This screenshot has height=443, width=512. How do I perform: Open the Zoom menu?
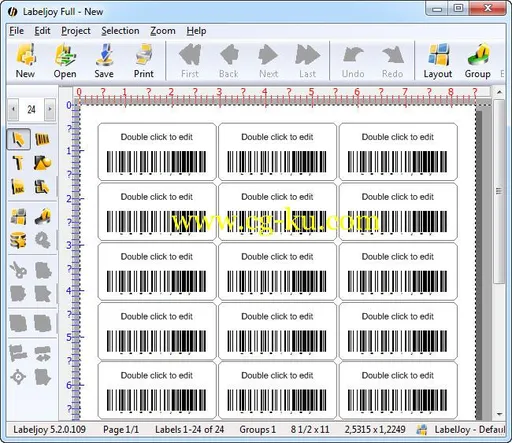[163, 31]
